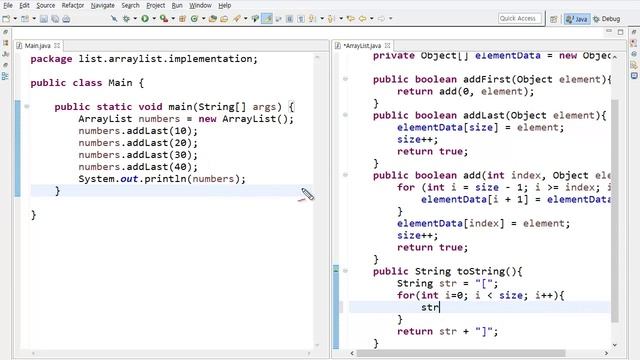Open New Java Class dropdown arrow

pyautogui.click(x=203, y=19)
